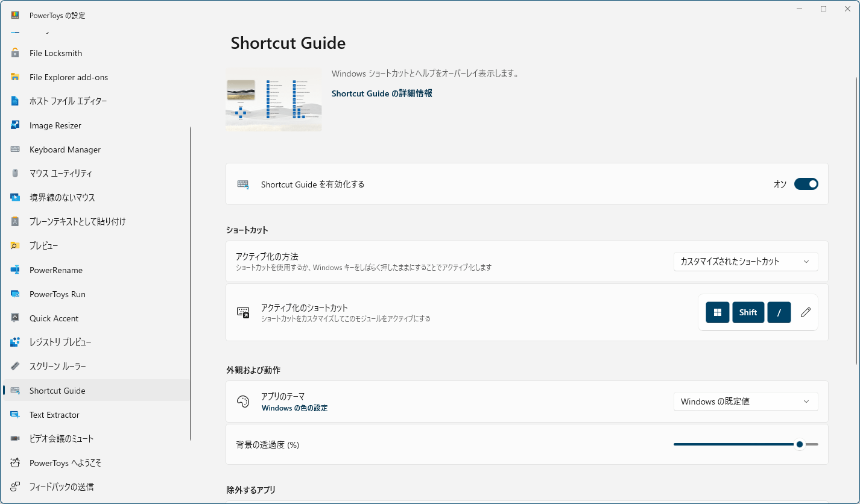Screen dimensions: 860x504
Task: Open マウス ユーティリティ page
Action: (96, 174)
